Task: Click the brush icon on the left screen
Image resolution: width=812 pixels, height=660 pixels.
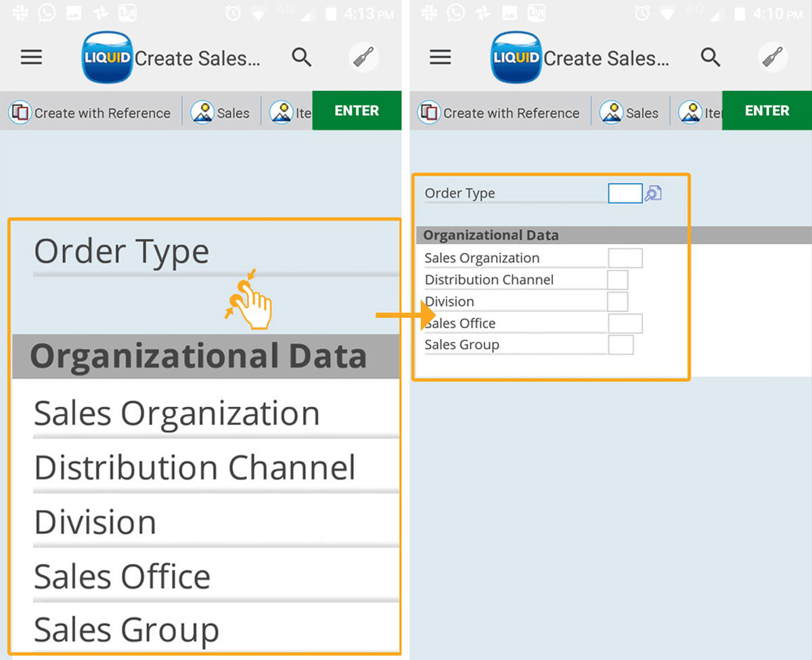Action: click(x=364, y=57)
